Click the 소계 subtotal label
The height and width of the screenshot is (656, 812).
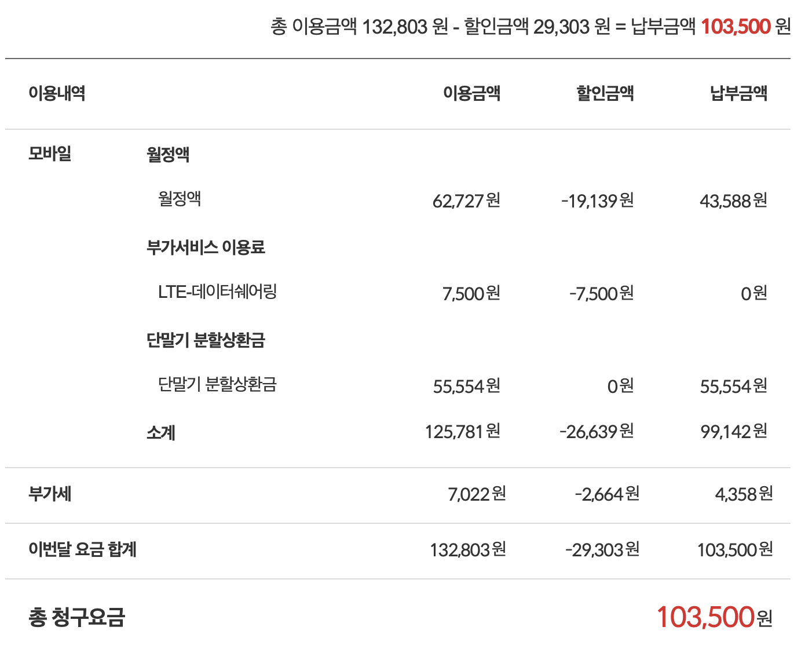(160, 432)
